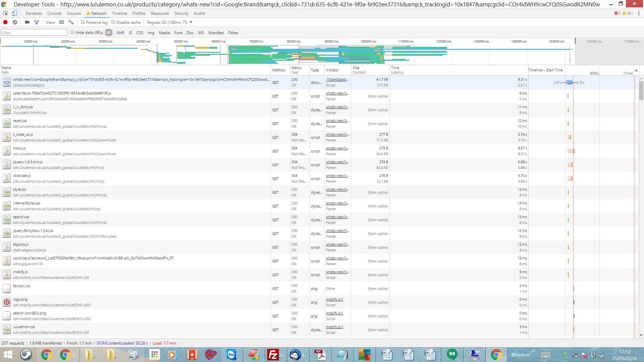Clear the network log
Image resolution: width=644 pixels, height=362 pixels.
click(15, 22)
